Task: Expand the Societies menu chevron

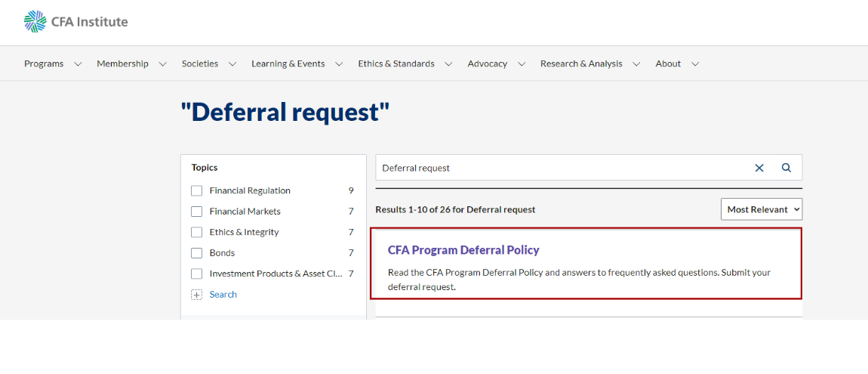Action: (232, 64)
